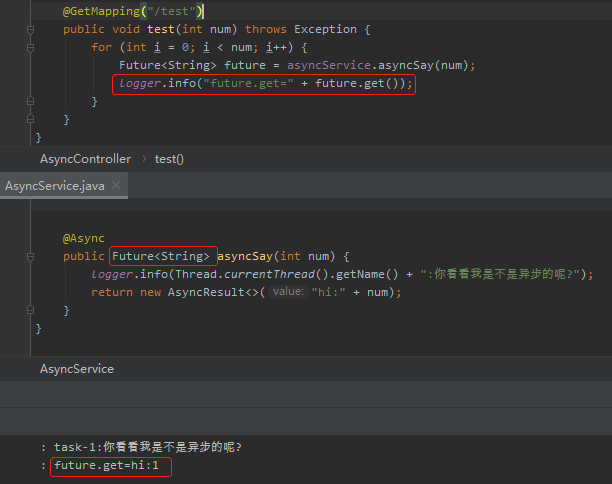612x484 pixels.
Task: Click the task-1 console output line
Action: [x=148, y=447]
